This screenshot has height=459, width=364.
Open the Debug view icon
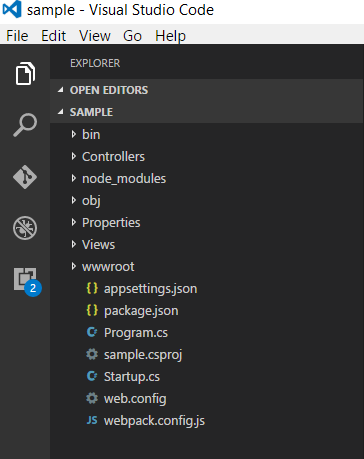tap(25, 228)
